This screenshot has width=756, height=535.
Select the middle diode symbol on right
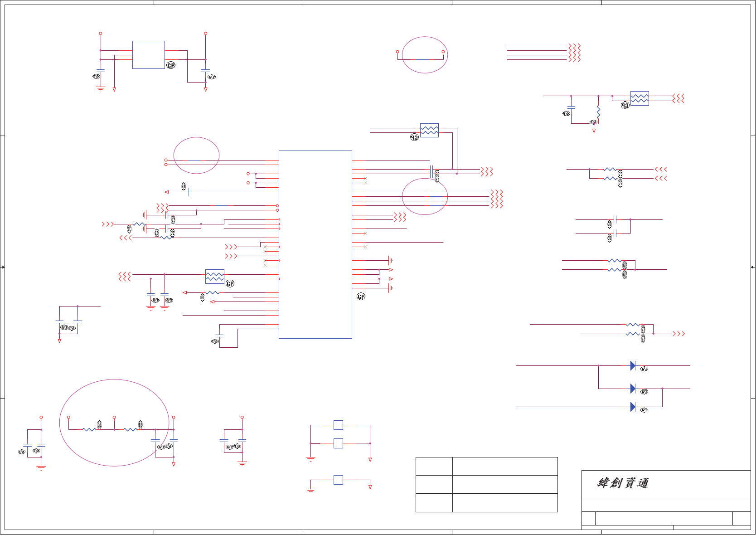[633, 389]
